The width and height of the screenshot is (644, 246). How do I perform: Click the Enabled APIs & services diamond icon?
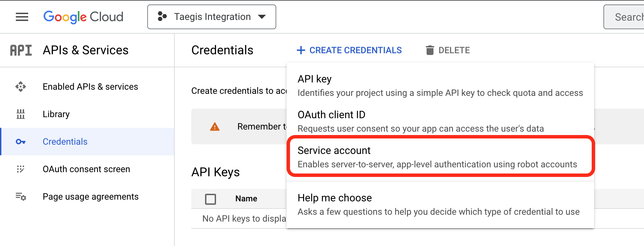pyautogui.click(x=21, y=87)
